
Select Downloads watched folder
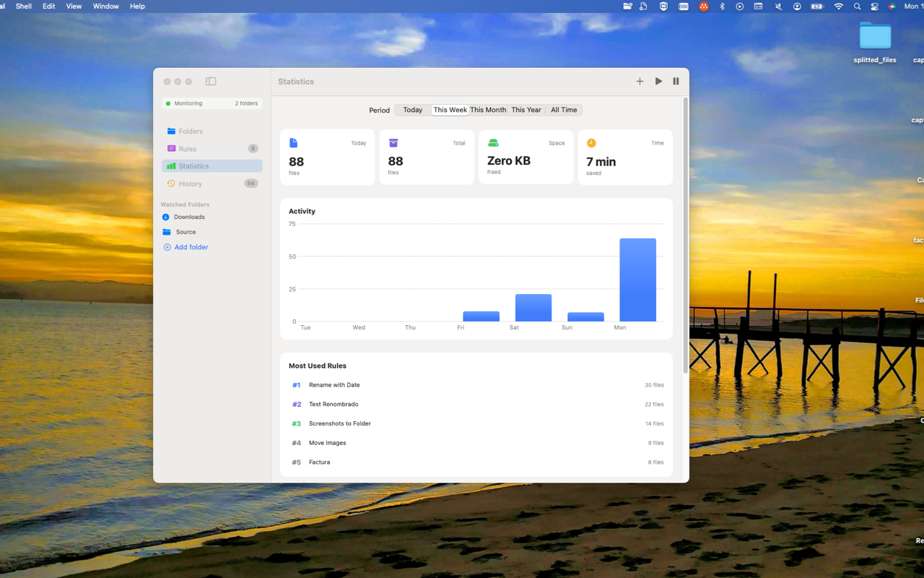coord(189,217)
